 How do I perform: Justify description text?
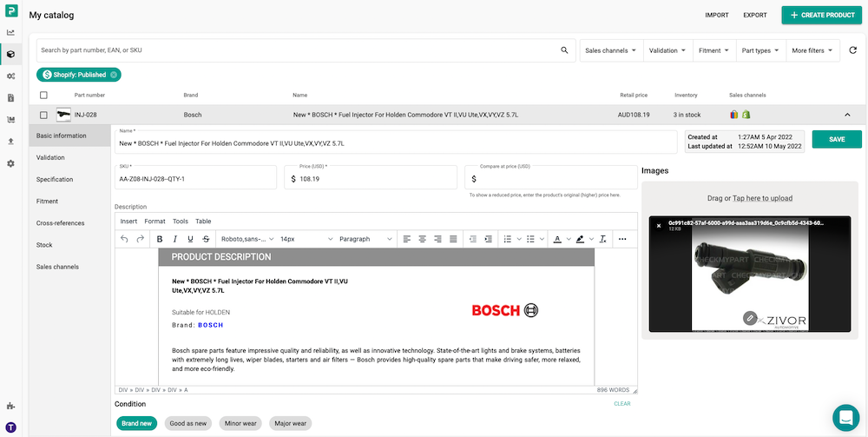[x=453, y=239]
